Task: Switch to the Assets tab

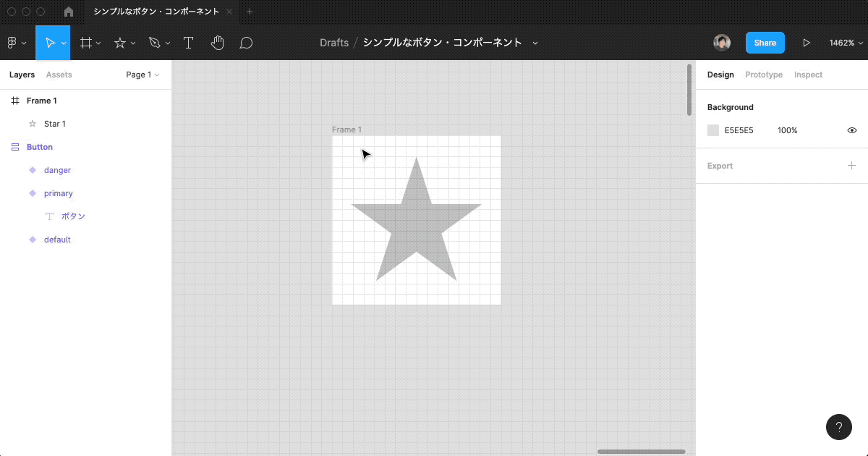Action: [x=59, y=75]
